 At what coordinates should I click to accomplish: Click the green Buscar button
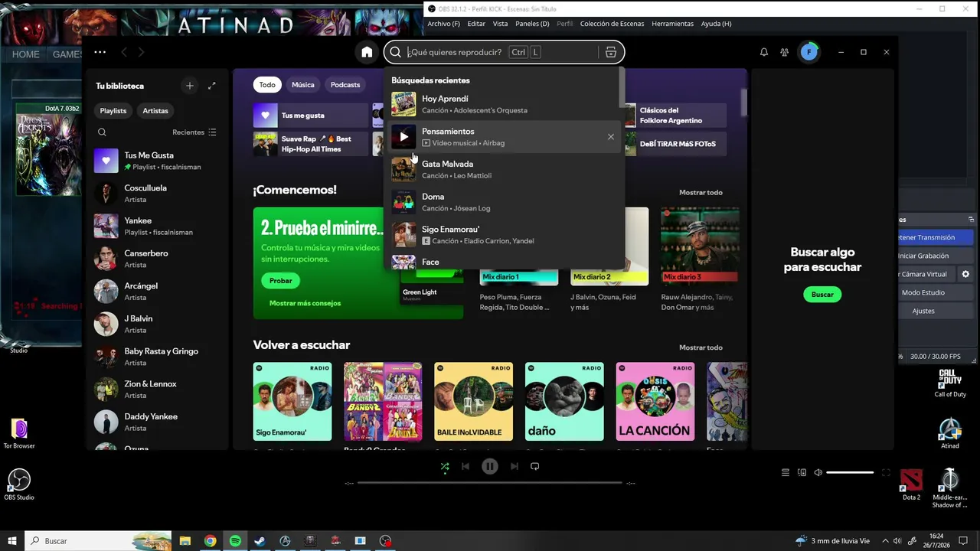coord(822,295)
